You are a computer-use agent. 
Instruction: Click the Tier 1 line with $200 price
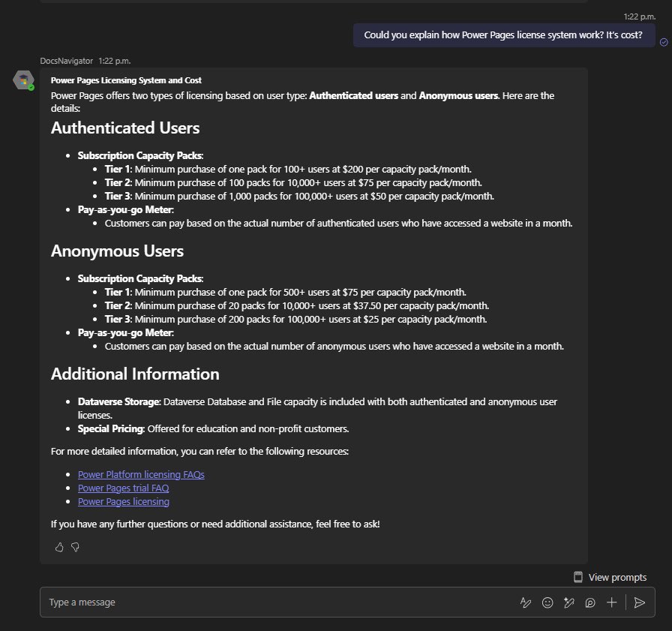(x=288, y=170)
